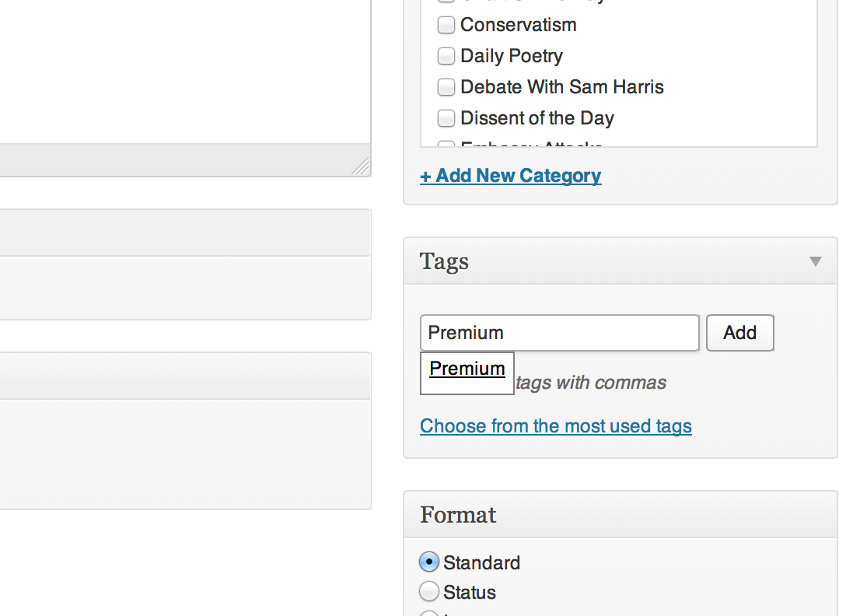The width and height of the screenshot is (846, 616).
Task: Check the Conservatism category checkbox
Action: pyautogui.click(x=446, y=25)
